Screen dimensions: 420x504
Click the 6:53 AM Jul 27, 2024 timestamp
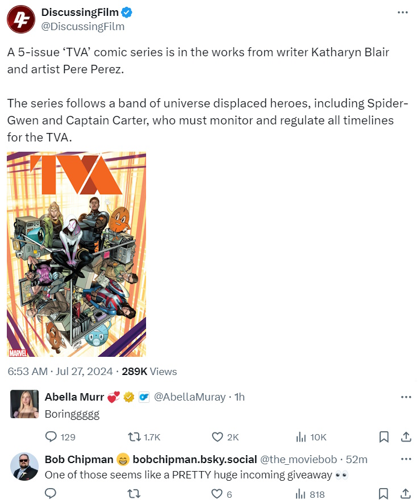59,372
